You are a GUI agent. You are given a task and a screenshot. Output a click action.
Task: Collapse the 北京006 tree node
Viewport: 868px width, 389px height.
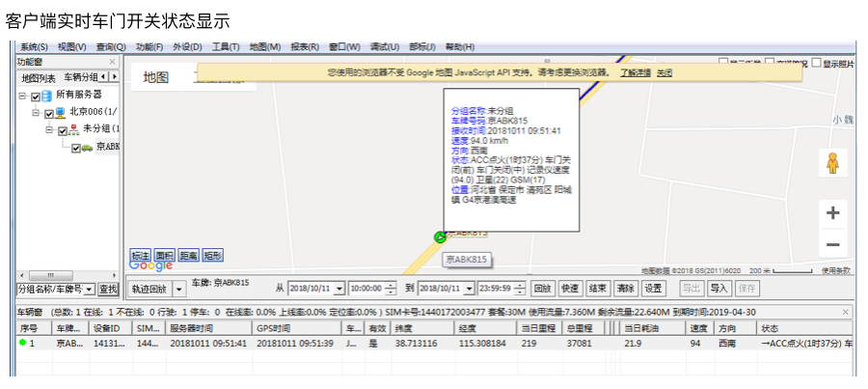click(x=36, y=113)
